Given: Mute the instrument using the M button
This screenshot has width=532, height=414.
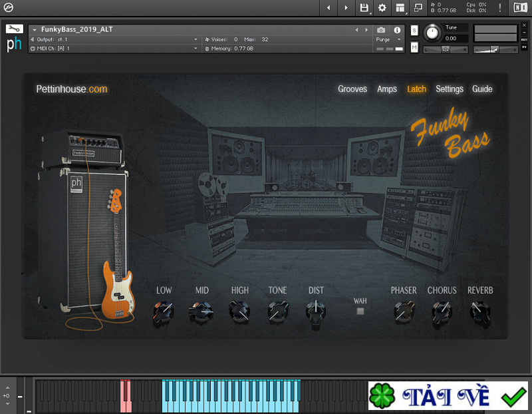Looking at the screenshot, I should (414, 47).
